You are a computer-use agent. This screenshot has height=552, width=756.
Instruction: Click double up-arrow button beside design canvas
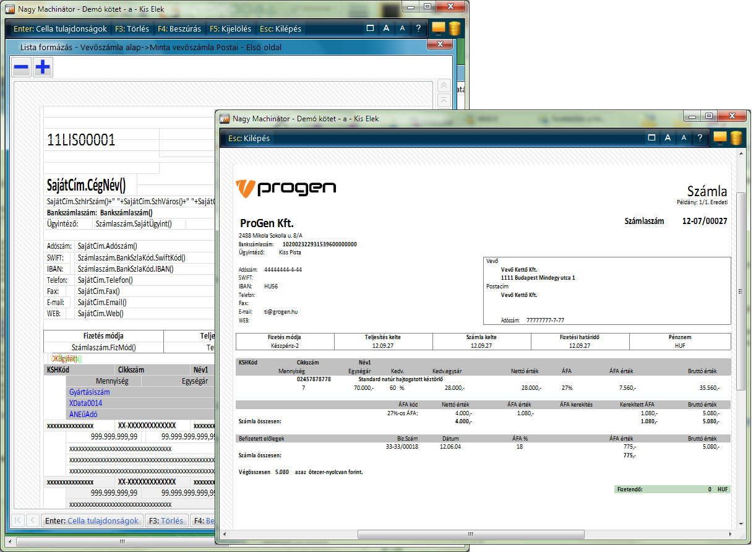coord(444,85)
